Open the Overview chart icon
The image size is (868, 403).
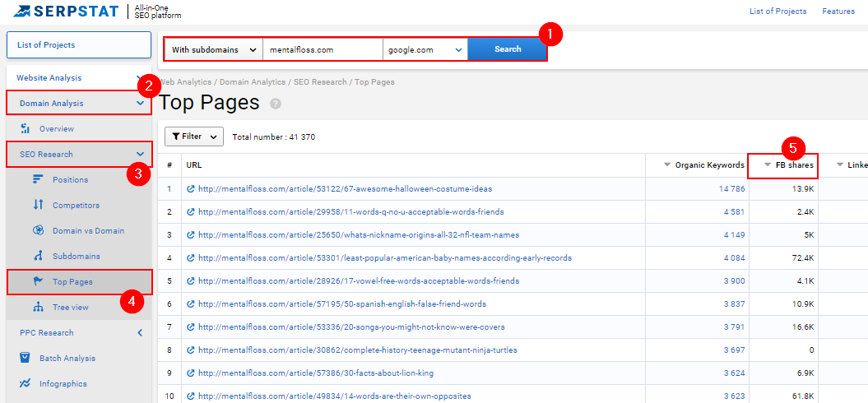tap(25, 129)
